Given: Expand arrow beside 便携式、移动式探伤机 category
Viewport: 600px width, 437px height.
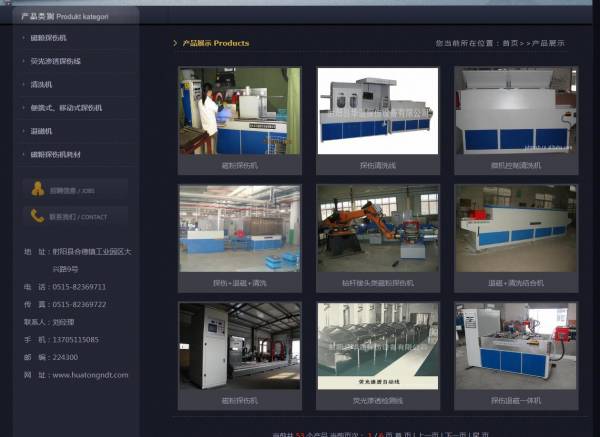Looking at the screenshot, I should [24, 107].
